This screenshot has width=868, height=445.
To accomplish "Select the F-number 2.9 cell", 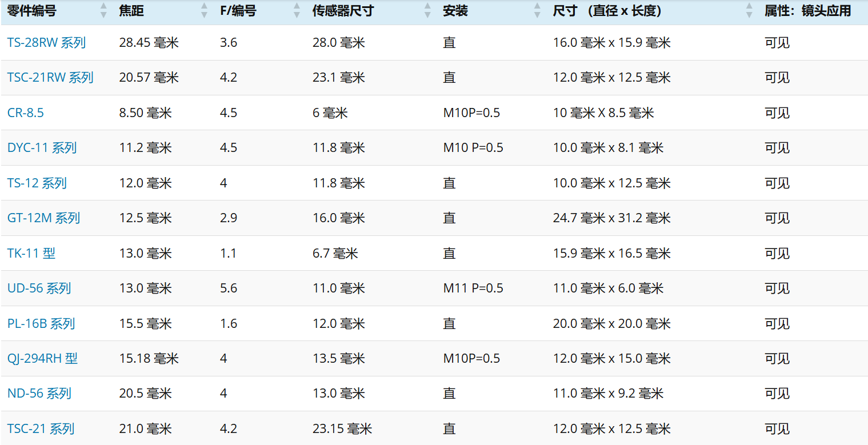I will click(229, 218).
